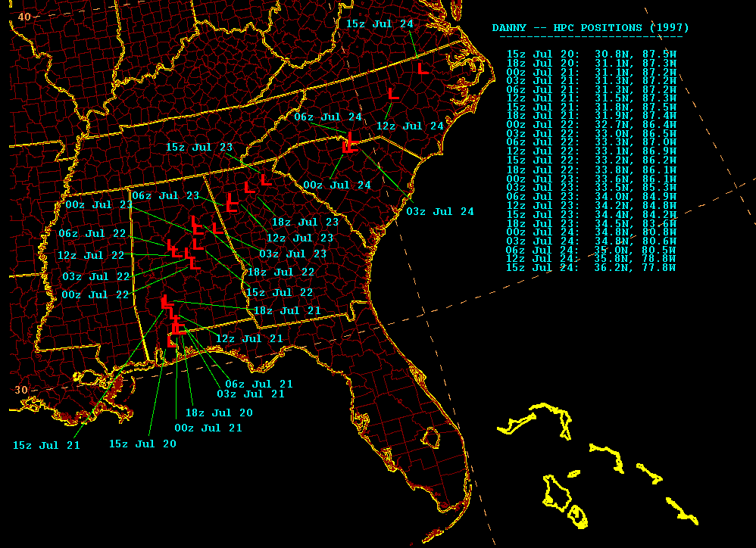The height and width of the screenshot is (548, 756).
Task: Click map label '18z Jul 23'
Action: (305, 222)
